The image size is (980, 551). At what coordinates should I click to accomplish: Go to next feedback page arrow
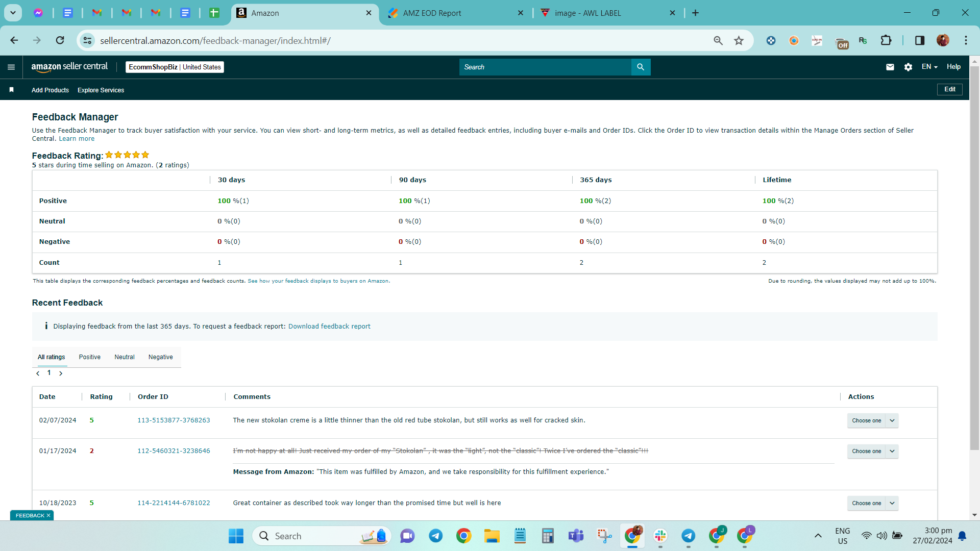coord(61,373)
